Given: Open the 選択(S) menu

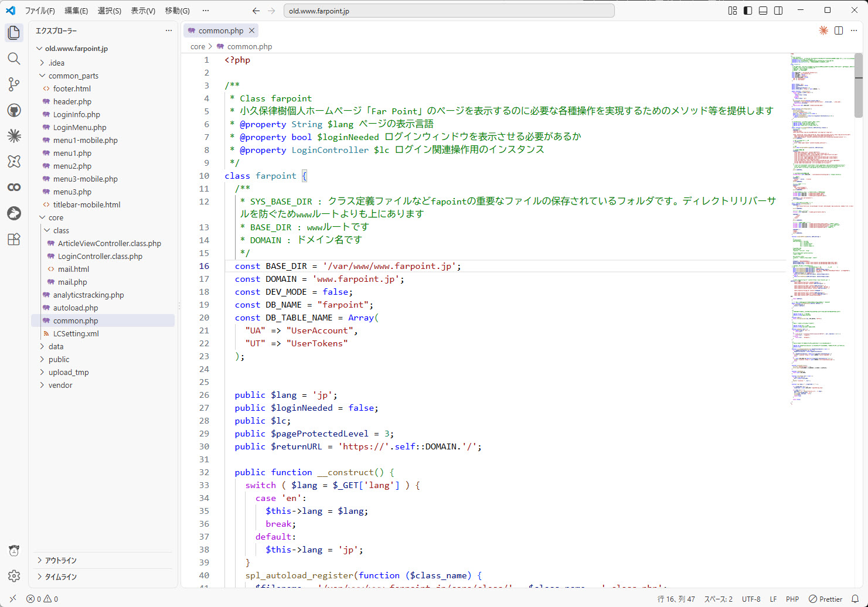Looking at the screenshot, I should click(x=110, y=11).
